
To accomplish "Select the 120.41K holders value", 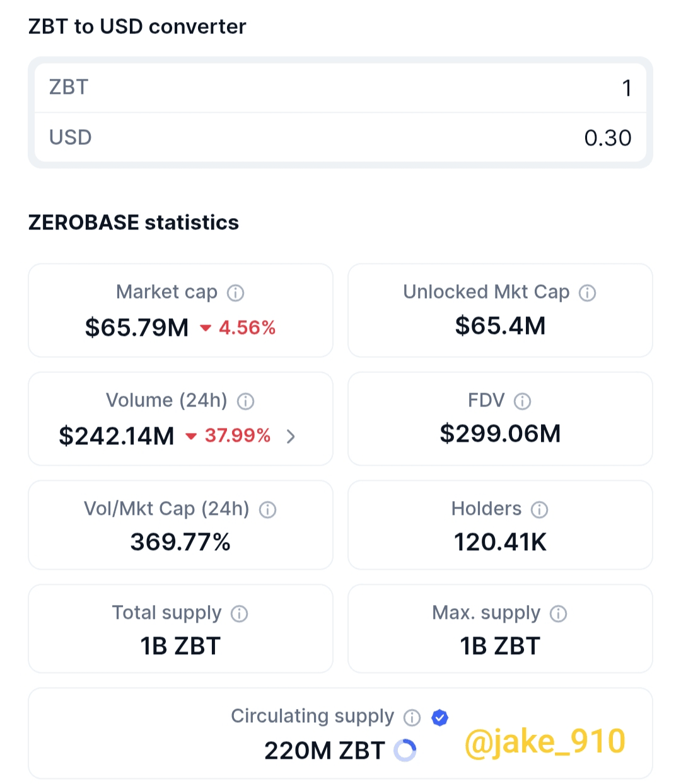I will point(500,542).
